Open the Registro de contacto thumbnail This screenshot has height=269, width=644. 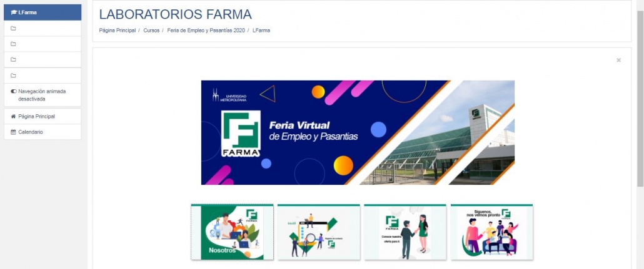(x=319, y=232)
